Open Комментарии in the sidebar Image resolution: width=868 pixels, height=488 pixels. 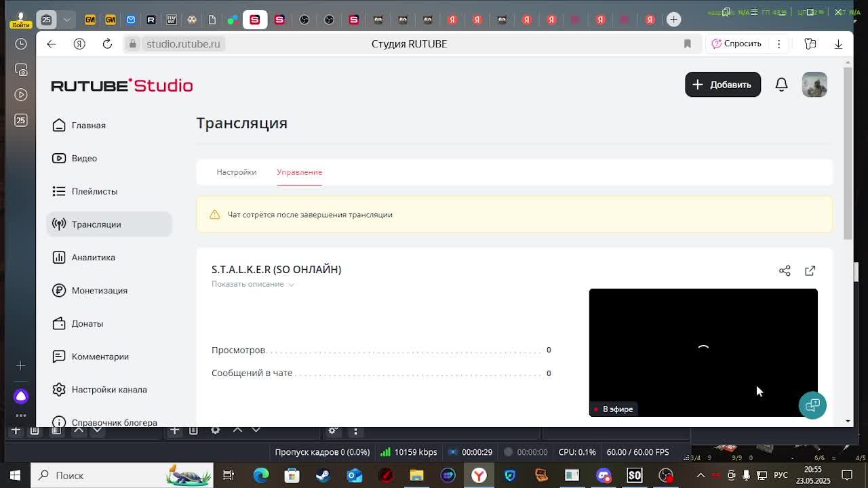(x=108, y=357)
